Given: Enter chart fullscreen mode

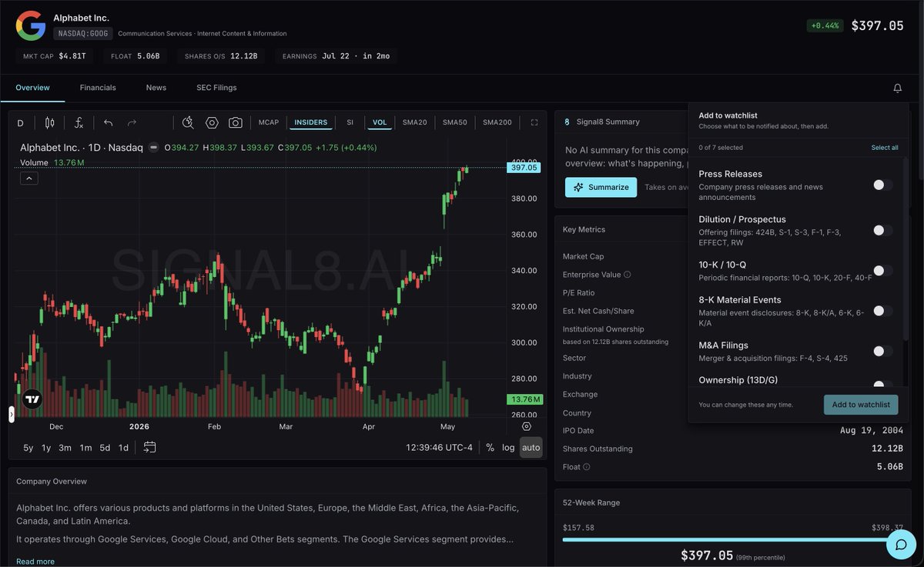Looking at the screenshot, I should coord(534,122).
